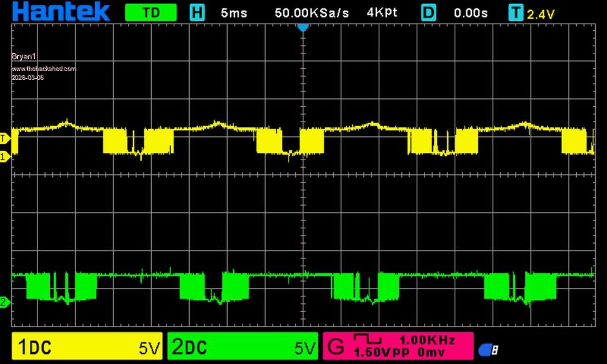
Task: Toggle the green 2DC channel panel
Action: [242, 347]
